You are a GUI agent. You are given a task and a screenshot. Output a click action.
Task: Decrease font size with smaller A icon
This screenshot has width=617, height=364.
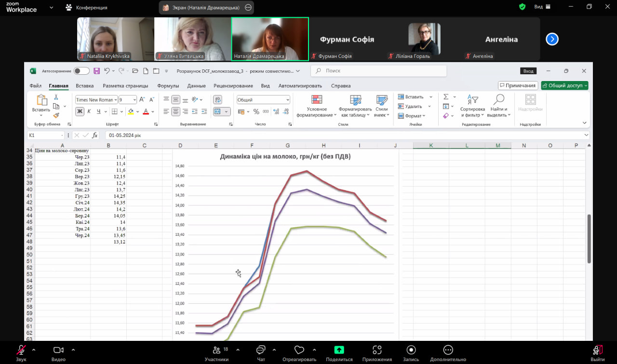click(x=151, y=100)
